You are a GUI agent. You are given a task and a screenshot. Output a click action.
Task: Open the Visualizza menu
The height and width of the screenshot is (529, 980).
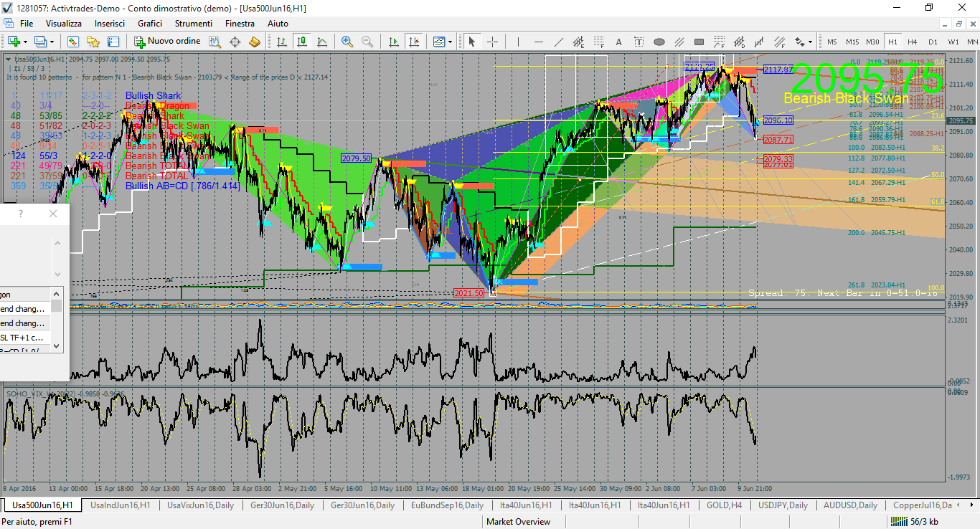pos(64,24)
